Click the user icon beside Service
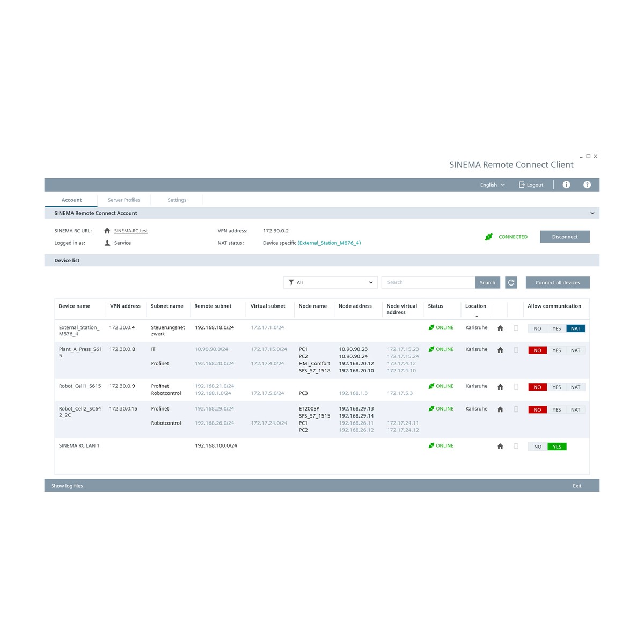644x644 pixels. point(107,243)
